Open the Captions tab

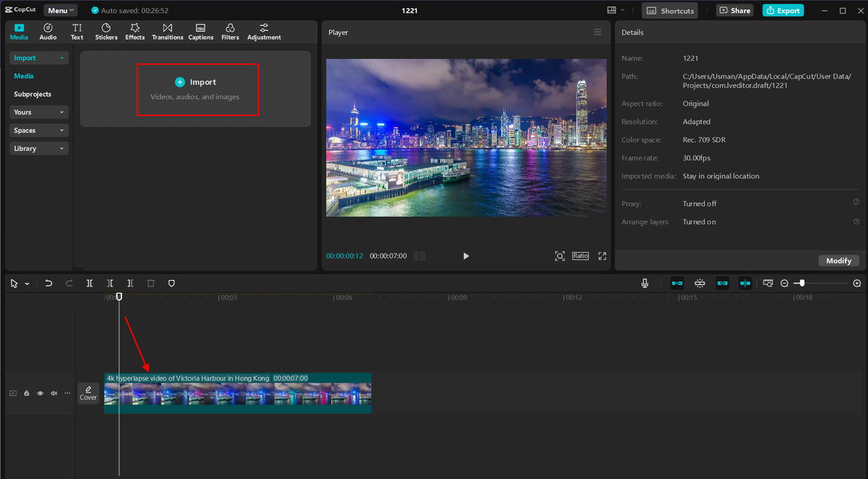201,31
